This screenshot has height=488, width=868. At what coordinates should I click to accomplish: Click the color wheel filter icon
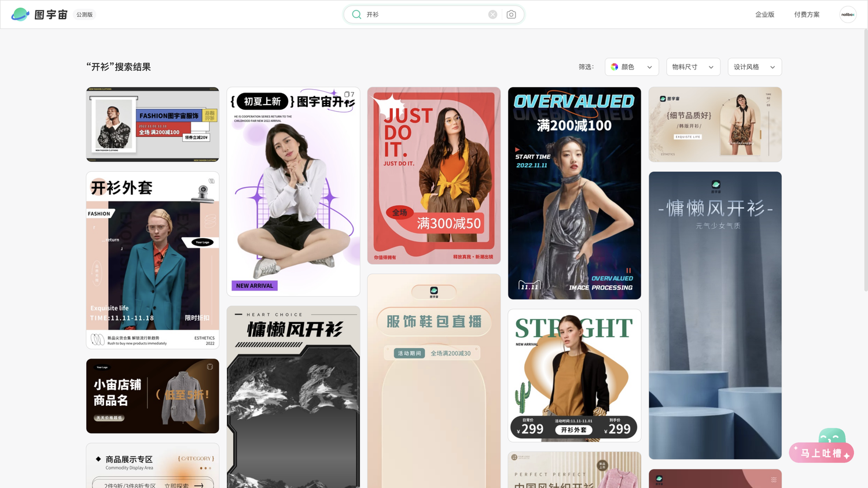[x=615, y=67]
